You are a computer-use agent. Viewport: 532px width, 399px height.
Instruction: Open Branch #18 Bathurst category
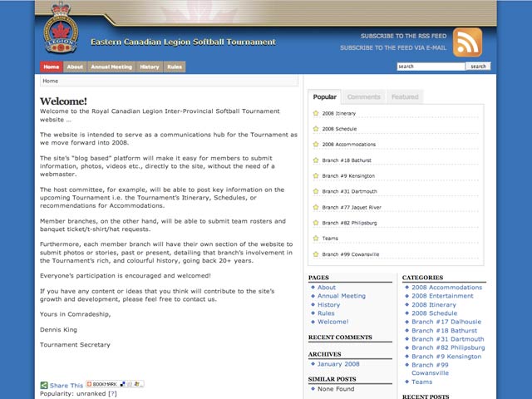pos(445,331)
